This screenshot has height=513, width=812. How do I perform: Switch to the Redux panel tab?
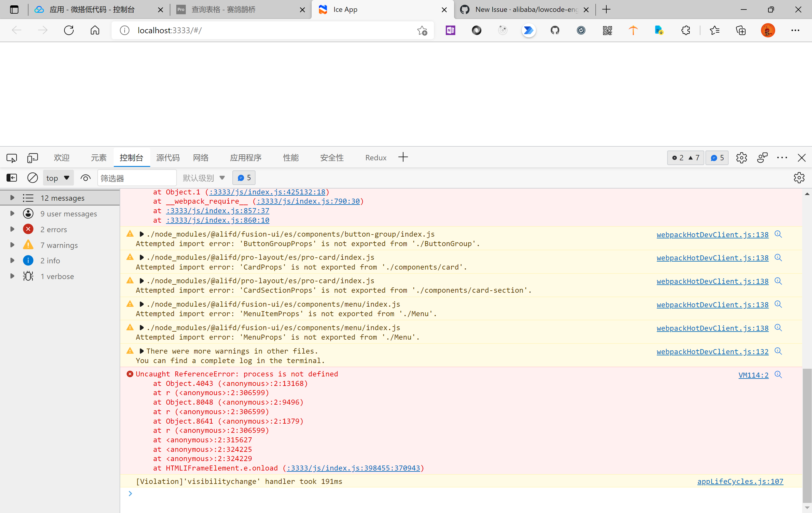(375, 158)
